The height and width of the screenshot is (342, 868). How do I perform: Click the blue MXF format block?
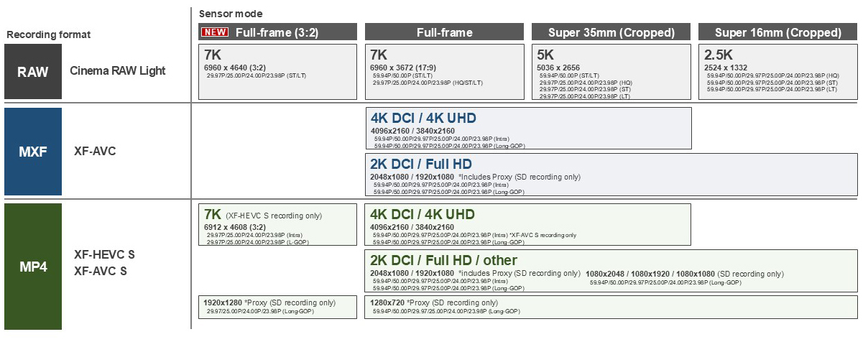click(x=33, y=152)
